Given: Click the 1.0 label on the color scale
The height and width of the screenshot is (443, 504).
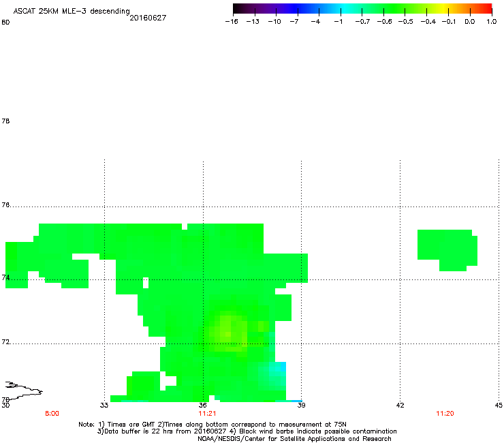Looking at the screenshot, I should (x=492, y=22).
